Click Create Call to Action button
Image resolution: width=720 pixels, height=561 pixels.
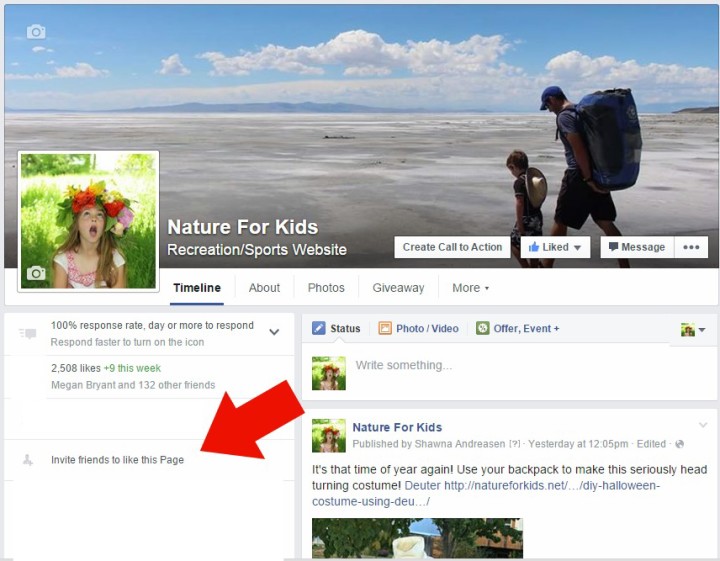(452, 247)
